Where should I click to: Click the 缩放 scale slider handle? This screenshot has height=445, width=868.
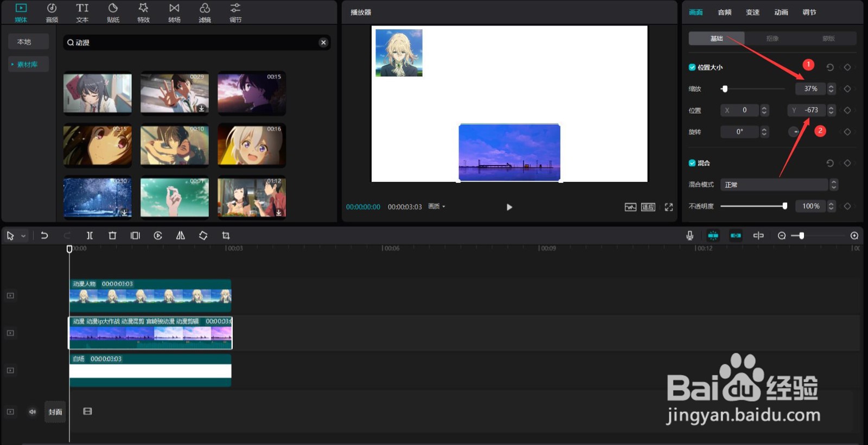pyautogui.click(x=725, y=88)
